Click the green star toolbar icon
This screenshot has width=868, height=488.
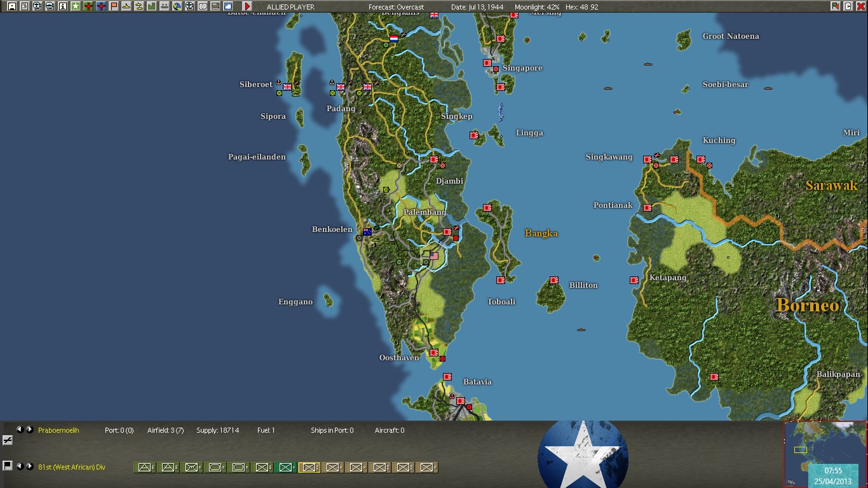75,6
